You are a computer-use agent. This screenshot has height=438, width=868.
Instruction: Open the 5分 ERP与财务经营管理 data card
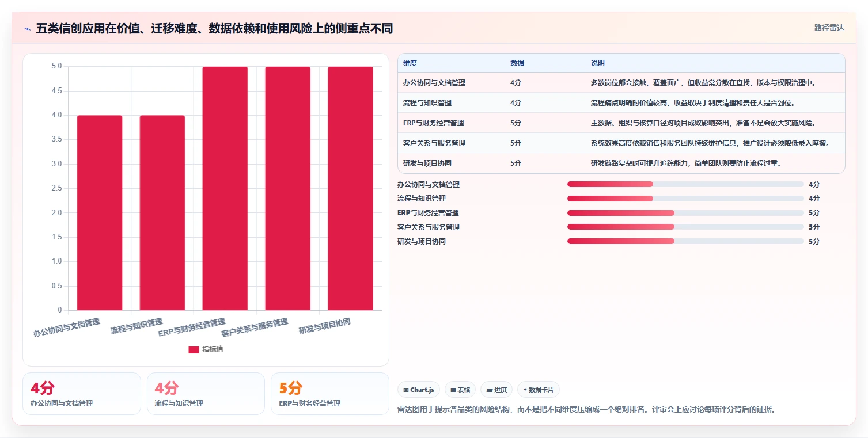330,394
